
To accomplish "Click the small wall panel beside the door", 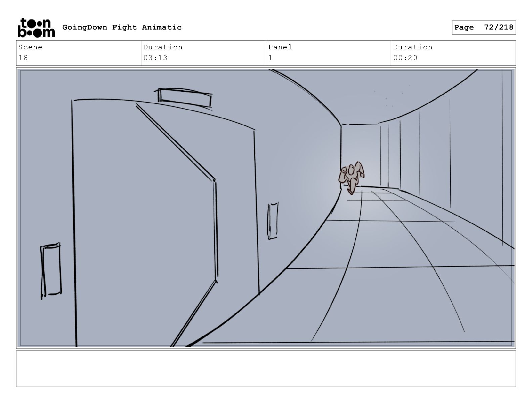I will [x=273, y=220].
